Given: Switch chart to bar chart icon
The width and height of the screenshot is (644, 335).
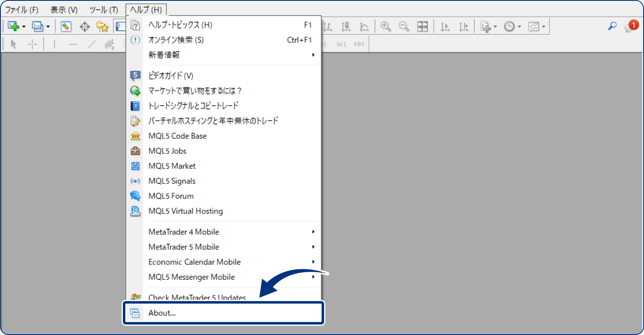Looking at the screenshot, I should tap(327, 27).
